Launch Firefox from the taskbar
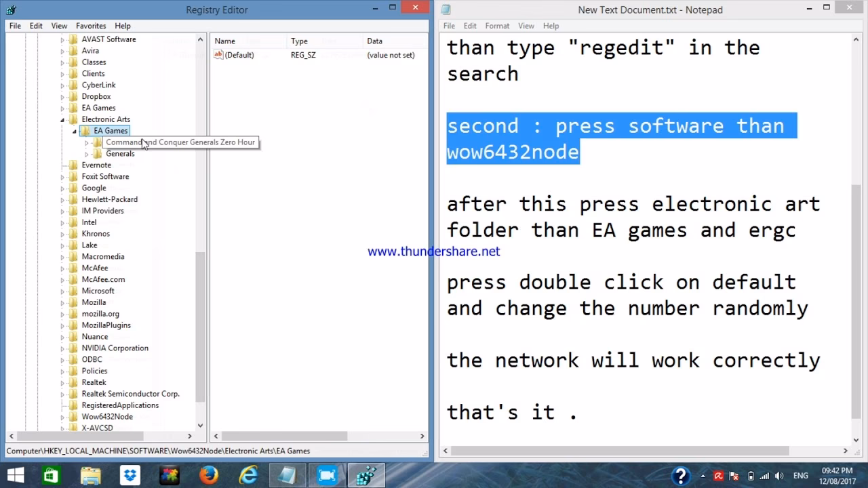The height and width of the screenshot is (488, 868). click(x=208, y=475)
